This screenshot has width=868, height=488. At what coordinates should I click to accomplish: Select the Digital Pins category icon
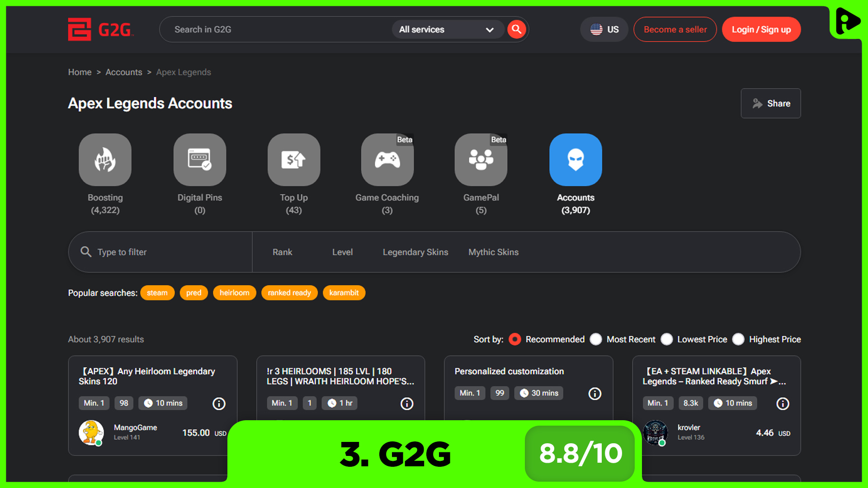tap(199, 160)
